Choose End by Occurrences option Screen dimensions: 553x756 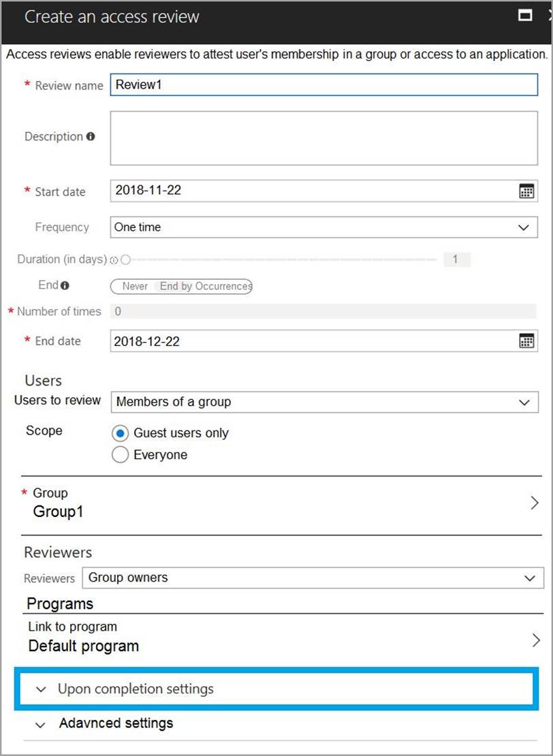205,286
